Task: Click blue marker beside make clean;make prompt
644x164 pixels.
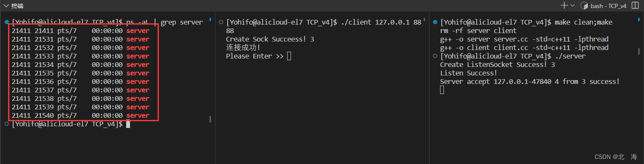Action: [435, 22]
